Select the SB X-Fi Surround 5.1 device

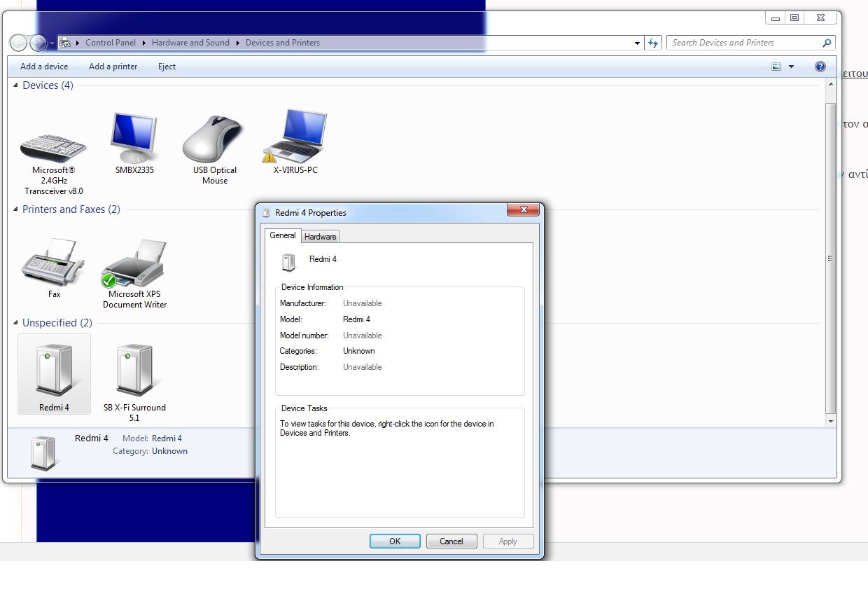134,382
